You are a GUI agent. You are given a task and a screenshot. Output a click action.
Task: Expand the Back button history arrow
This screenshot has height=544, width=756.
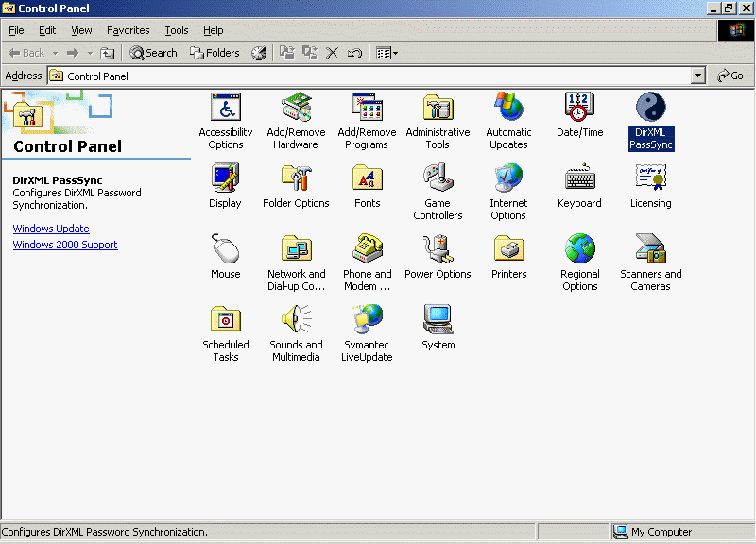click(54, 53)
